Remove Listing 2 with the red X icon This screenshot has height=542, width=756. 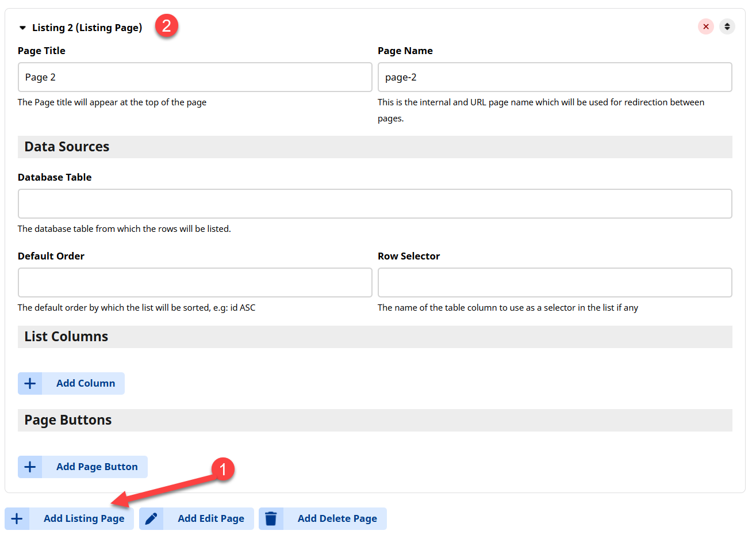pos(706,26)
